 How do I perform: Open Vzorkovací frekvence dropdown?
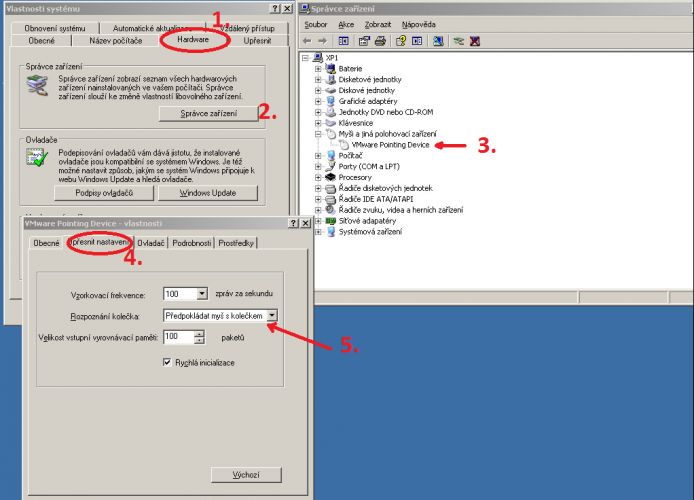pyautogui.click(x=202, y=294)
